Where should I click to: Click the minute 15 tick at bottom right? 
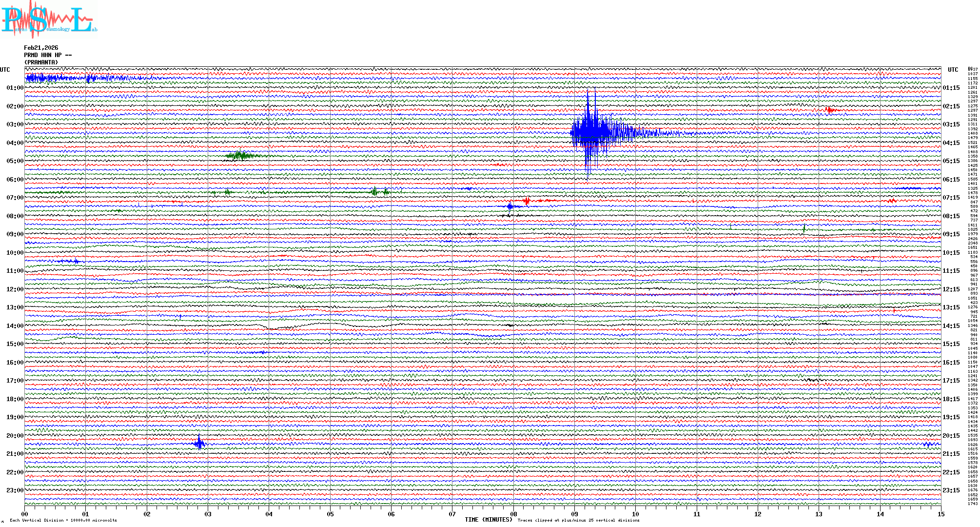pos(941,514)
